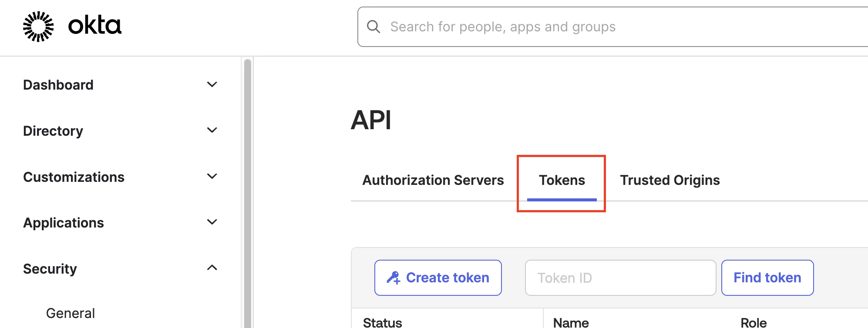Viewport: 868px width, 328px height.
Task: Focus the people, apps and groups search box
Action: [x=613, y=27]
